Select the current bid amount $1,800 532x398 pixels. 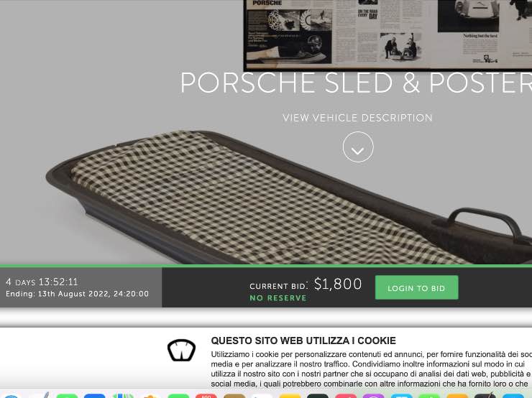pyautogui.click(x=338, y=284)
